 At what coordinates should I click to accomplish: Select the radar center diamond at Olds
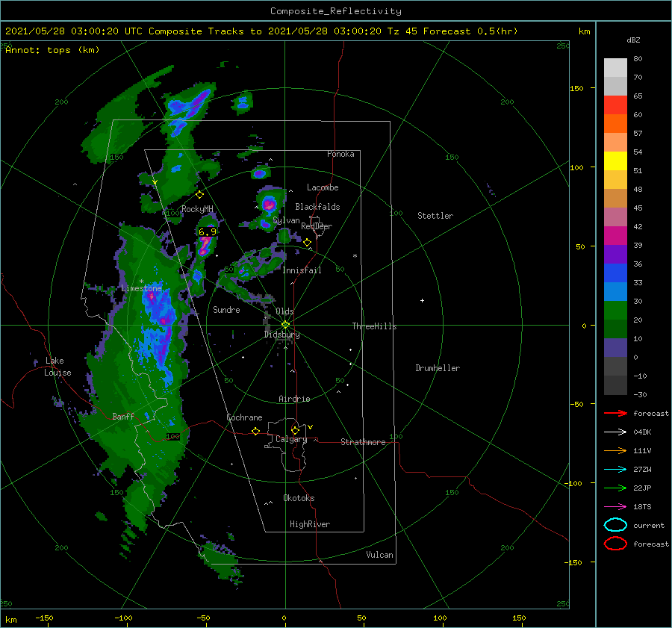(285, 325)
